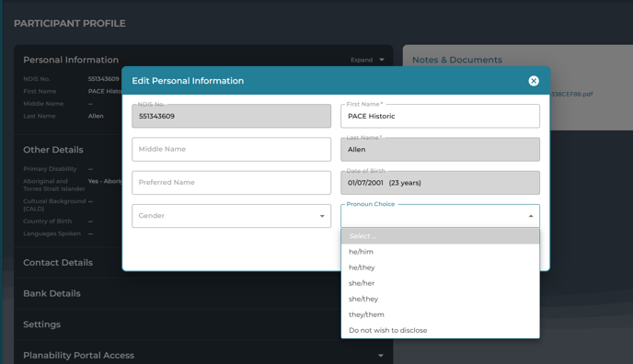Select Do not wish to disclose

[x=440, y=330]
